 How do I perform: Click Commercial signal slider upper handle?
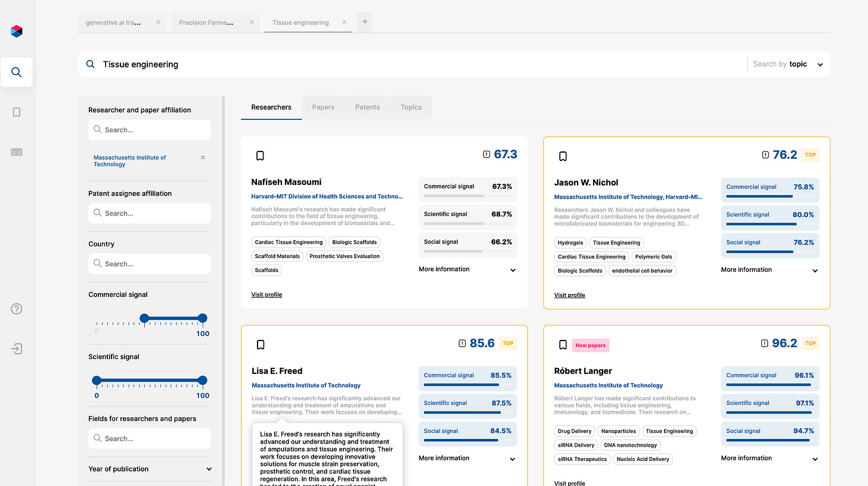point(202,318)
